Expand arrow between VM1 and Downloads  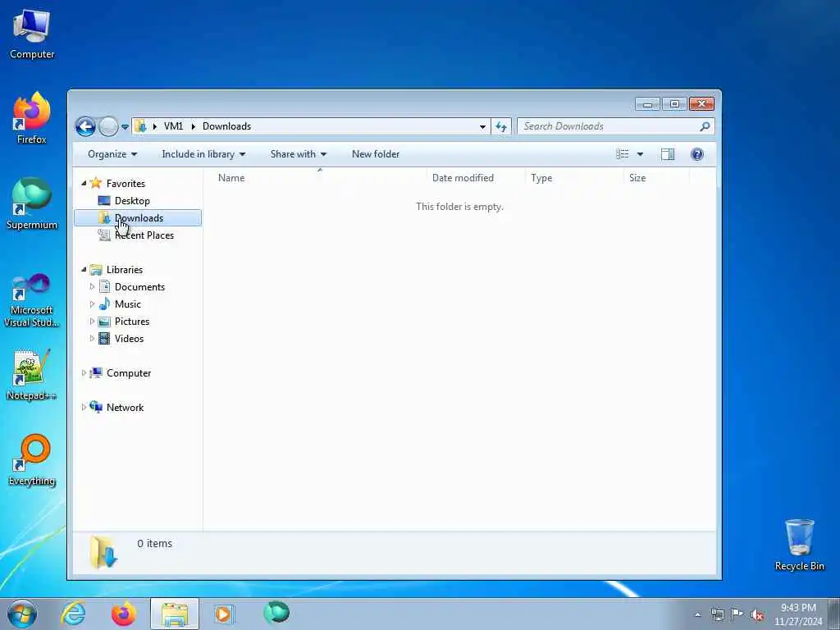tap(193, 126)
